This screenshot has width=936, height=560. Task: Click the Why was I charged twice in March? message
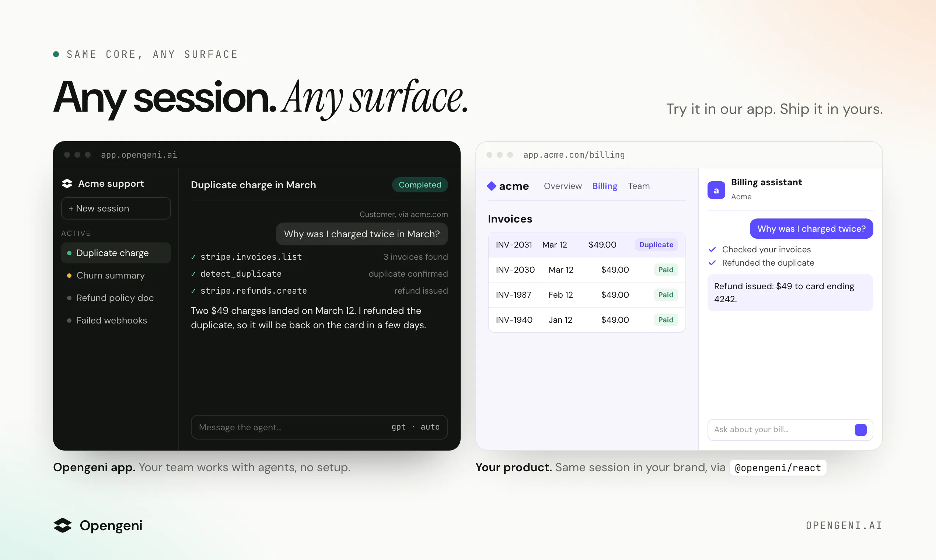(362, 234)
